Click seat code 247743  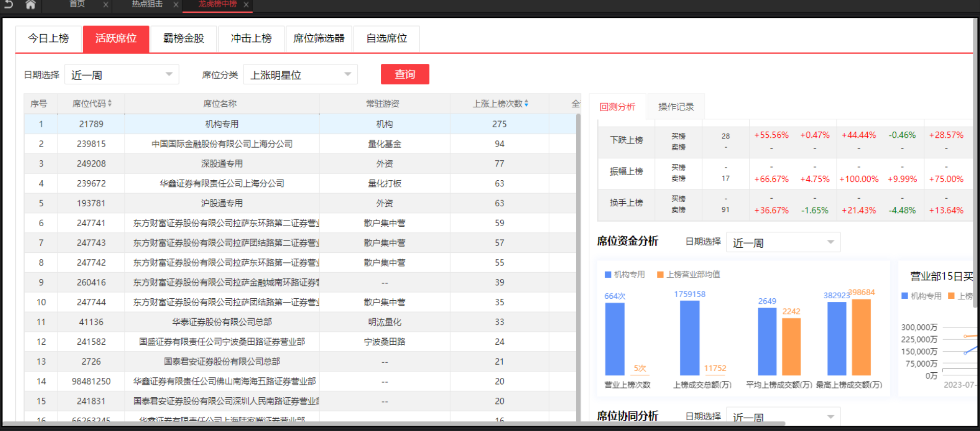pyautogui.click(x=91, y=243)
